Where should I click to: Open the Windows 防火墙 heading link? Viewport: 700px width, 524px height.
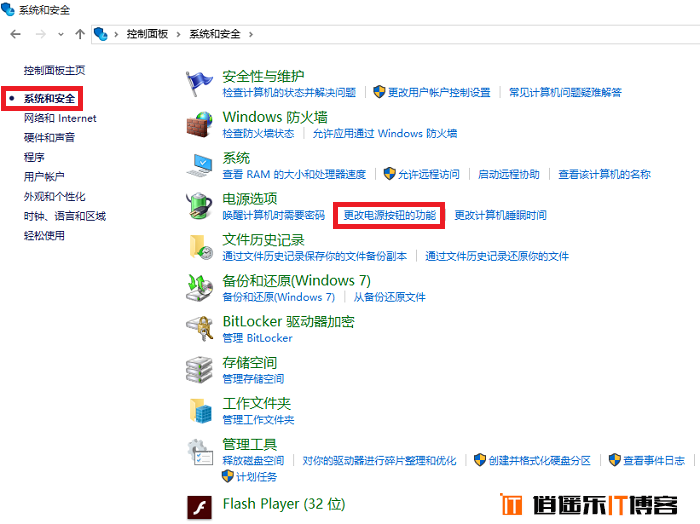coord(275,117)
